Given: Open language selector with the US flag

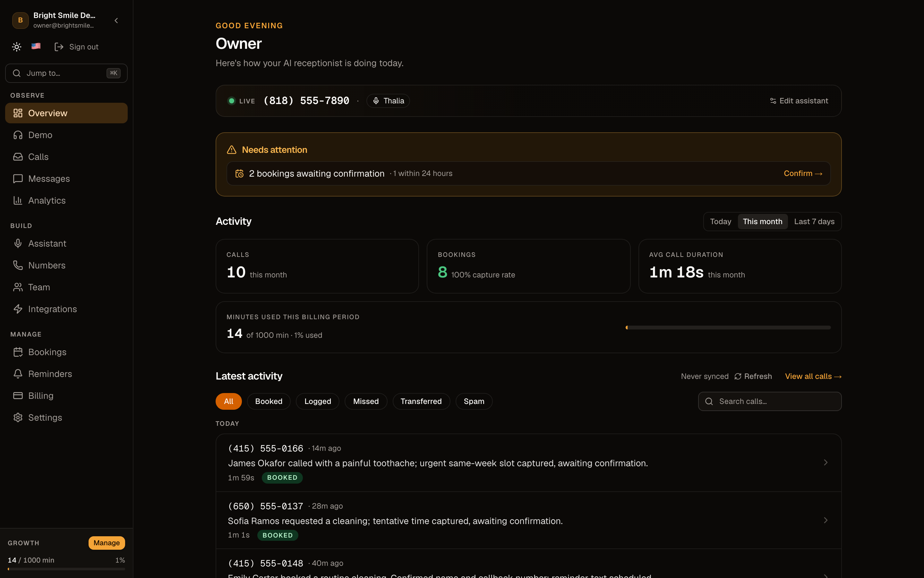Looking at the screenshot, I should point(36,46).
